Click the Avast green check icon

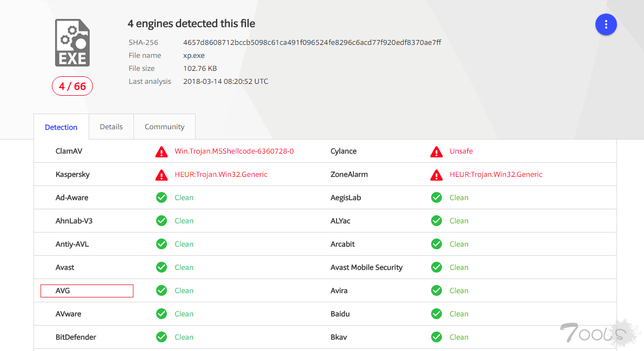click(x=162, y=267)
